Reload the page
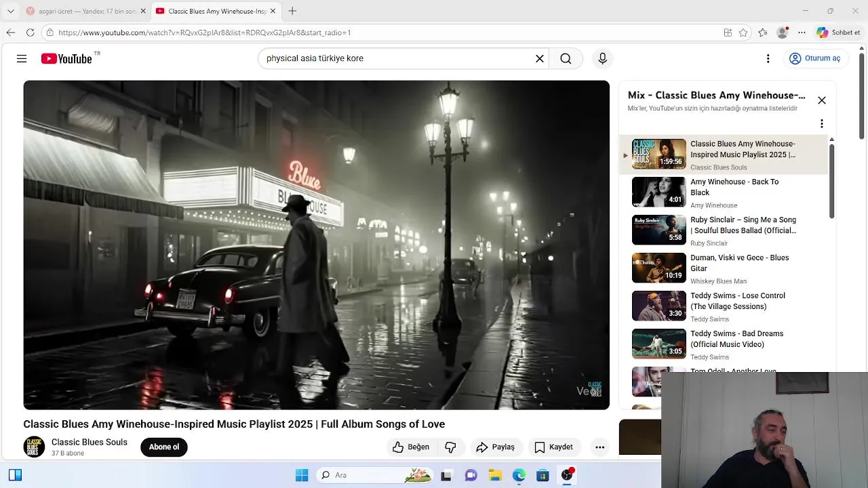868x488 pixels. click(x=30, y=33)
